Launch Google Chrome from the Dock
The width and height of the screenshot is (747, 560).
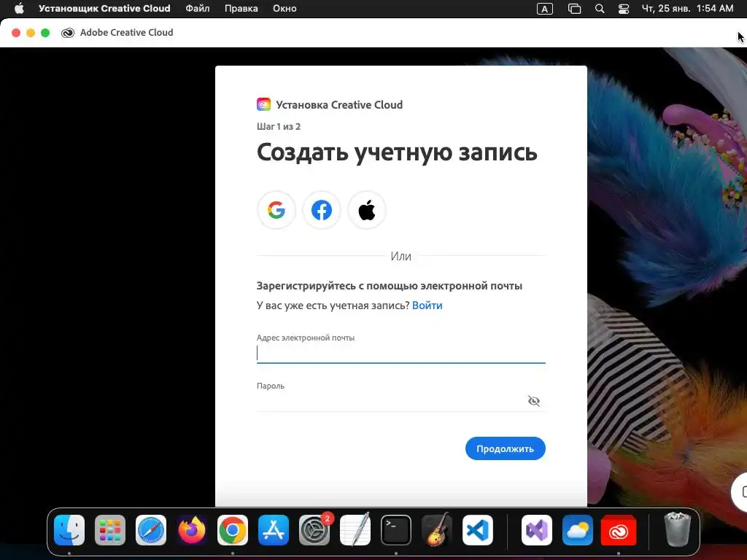pyautogui.click(x=233, y=530)
